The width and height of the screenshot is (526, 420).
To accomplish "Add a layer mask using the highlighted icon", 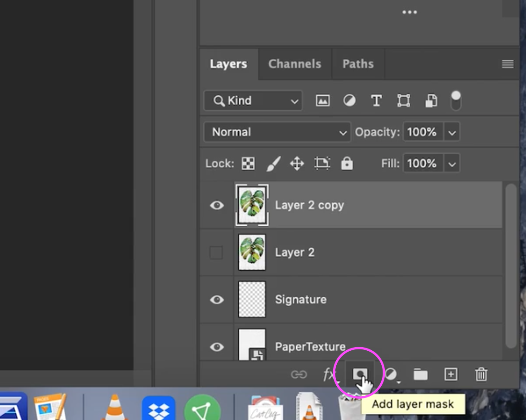I will point(360,374).
